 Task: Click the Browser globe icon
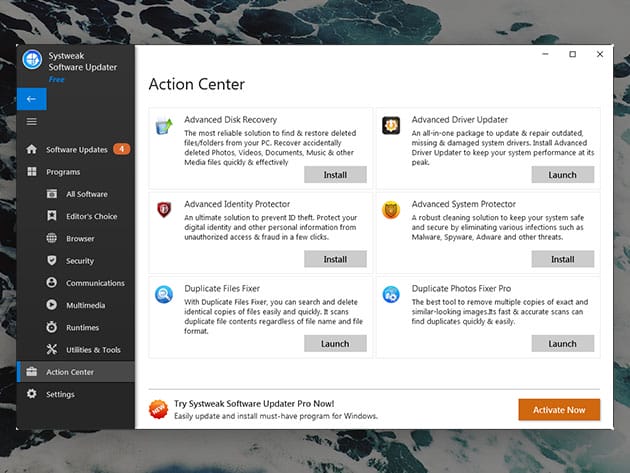[51, 238]
